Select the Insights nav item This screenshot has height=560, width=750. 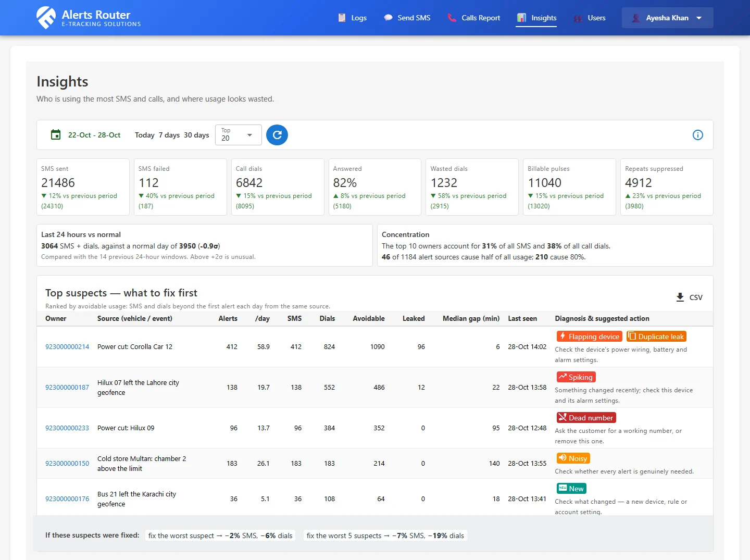pos(536,18)
